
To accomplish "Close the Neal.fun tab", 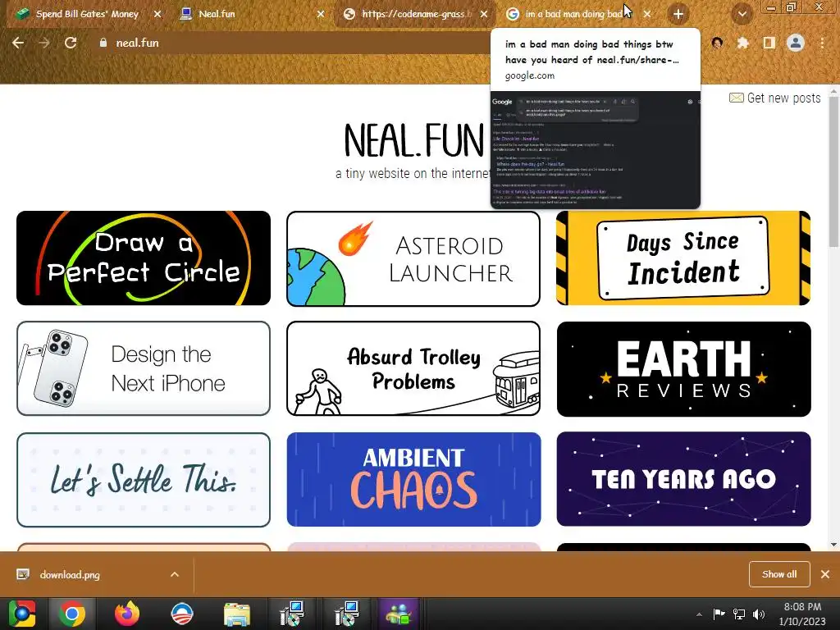I will 321,14.
